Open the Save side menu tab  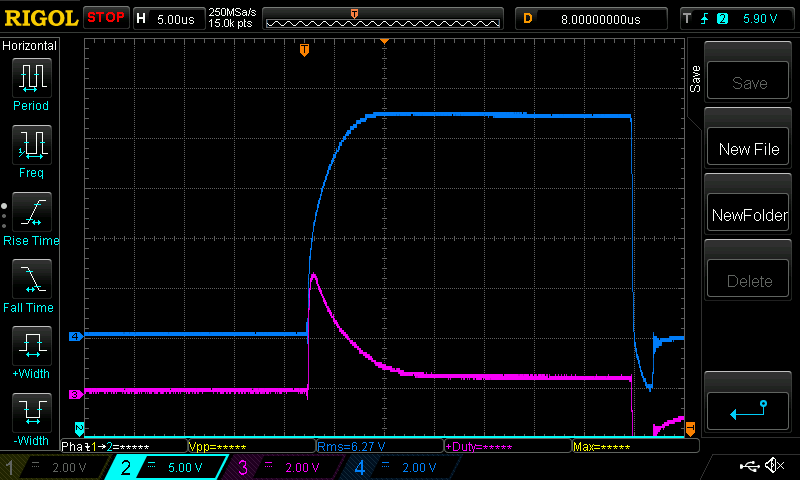point(695,80)
